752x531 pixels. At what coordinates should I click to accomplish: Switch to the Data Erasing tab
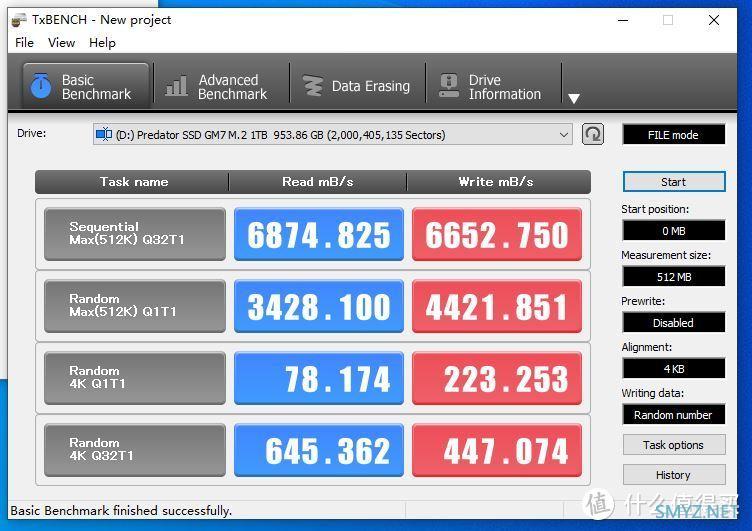357,86
